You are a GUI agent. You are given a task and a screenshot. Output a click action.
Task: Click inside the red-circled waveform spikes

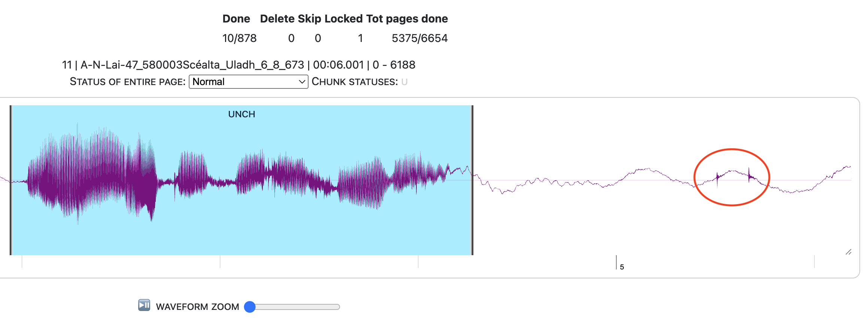(x=732, y=177)
